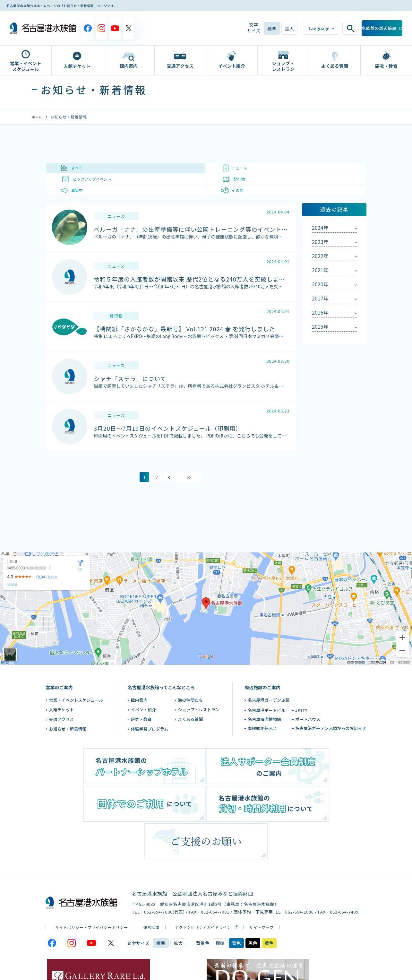Click ホーム breadcrumb link

point(37,117)
